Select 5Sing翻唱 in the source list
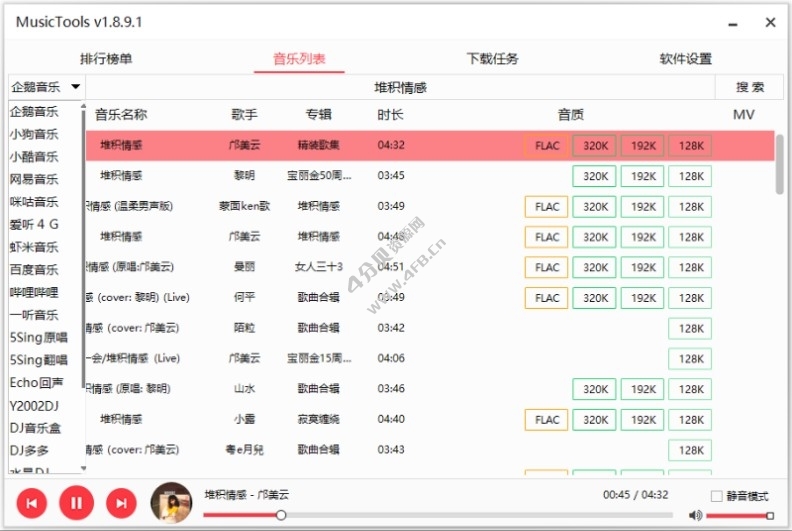This screenshot has width=792, height=531. tap(38, 360)
